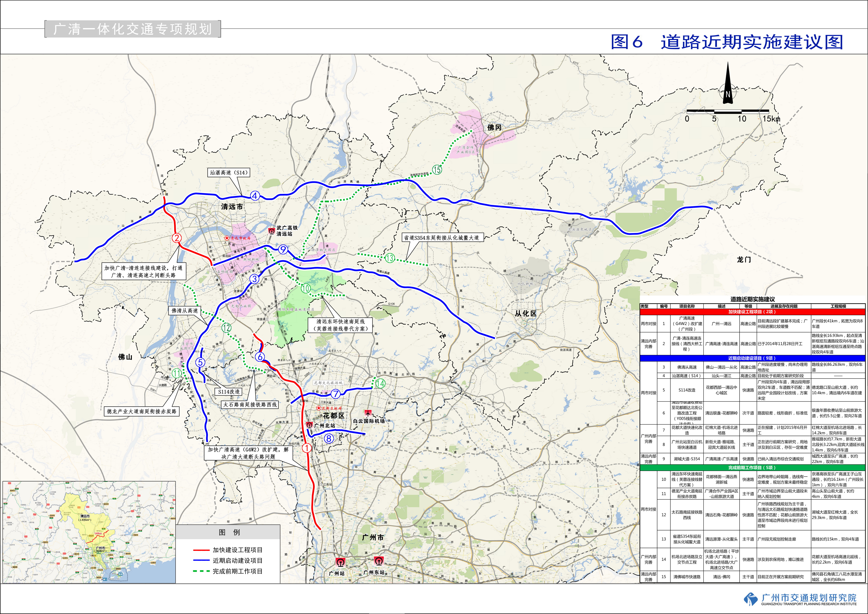Click the red line legend swatch

201,550
